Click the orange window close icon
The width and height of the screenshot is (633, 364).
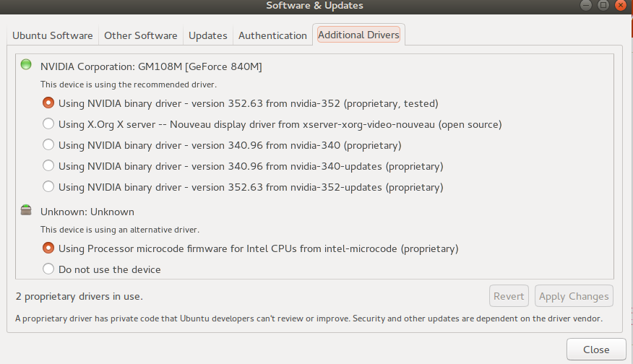pyautogui.click(x=621, y=6)
